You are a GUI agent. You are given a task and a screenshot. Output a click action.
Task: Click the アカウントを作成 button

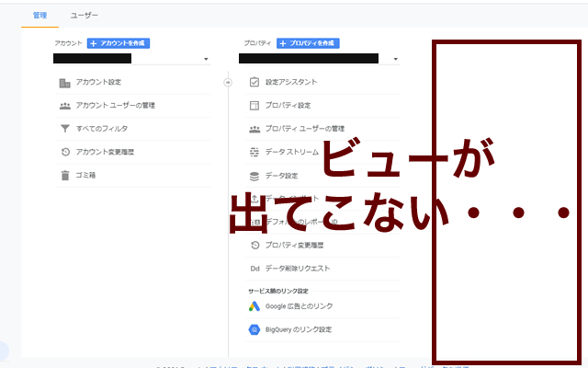point(119,43)
